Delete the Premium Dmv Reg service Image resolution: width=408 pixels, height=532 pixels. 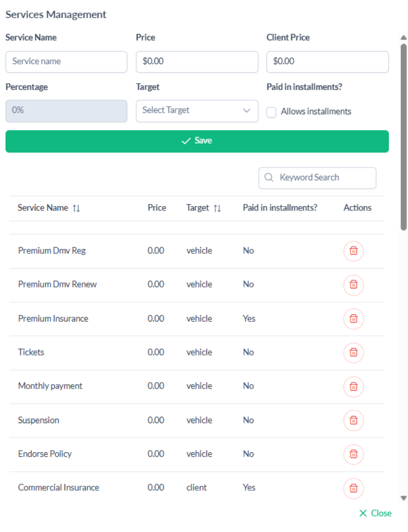click(x=354, y=251)
